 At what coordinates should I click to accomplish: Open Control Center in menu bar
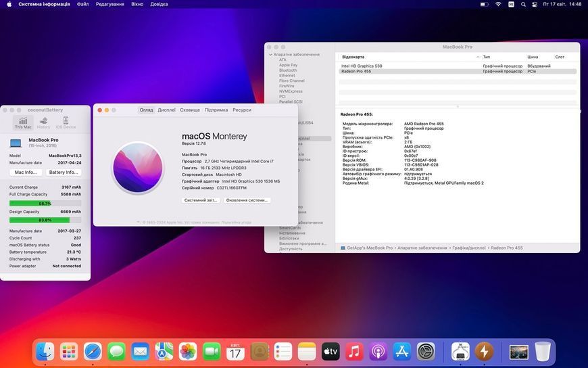(x=535, y=4)
